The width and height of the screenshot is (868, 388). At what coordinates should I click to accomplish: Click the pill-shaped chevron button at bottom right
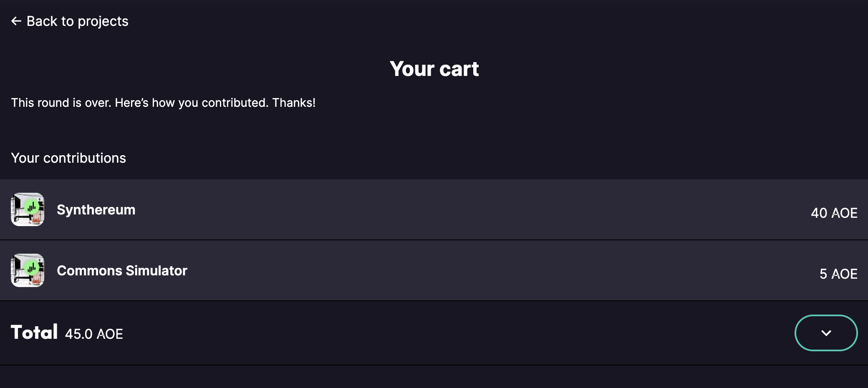[x=825, y=333]
